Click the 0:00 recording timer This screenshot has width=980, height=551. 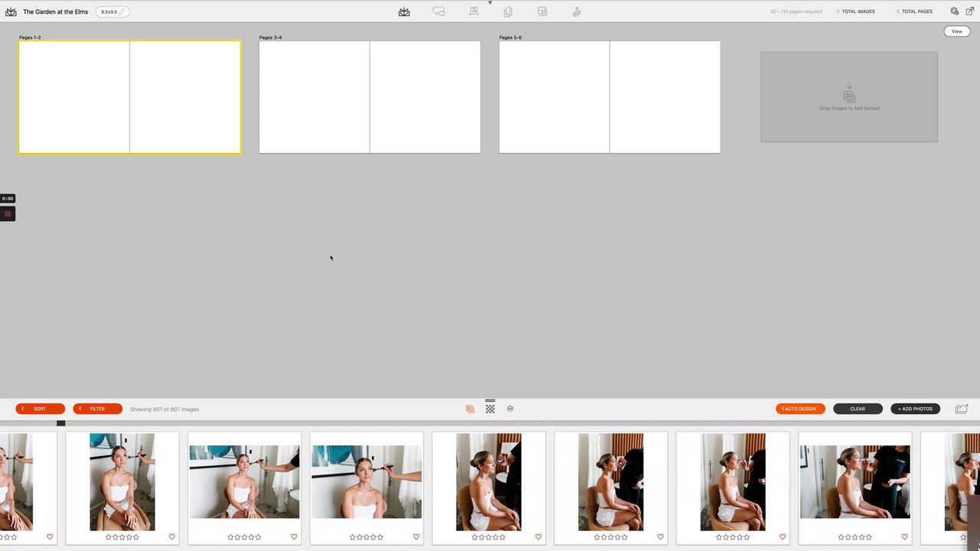pos(8,198)
